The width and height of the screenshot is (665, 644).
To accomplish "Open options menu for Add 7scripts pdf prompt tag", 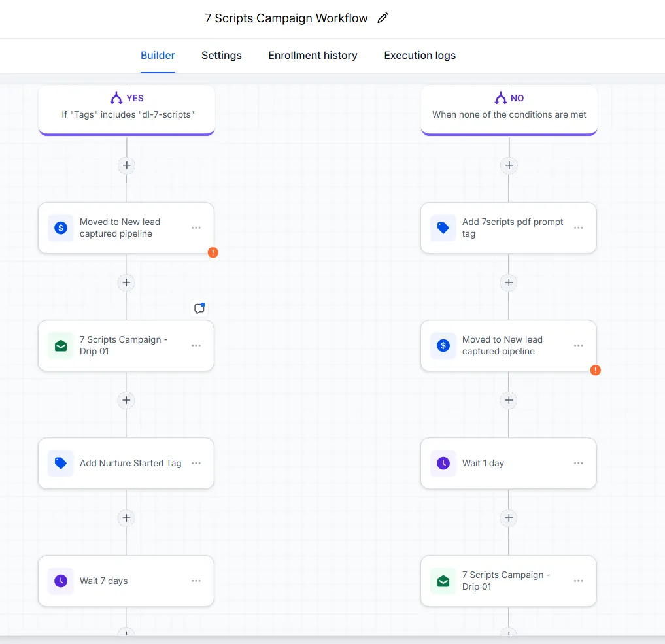I will point(579,228).
